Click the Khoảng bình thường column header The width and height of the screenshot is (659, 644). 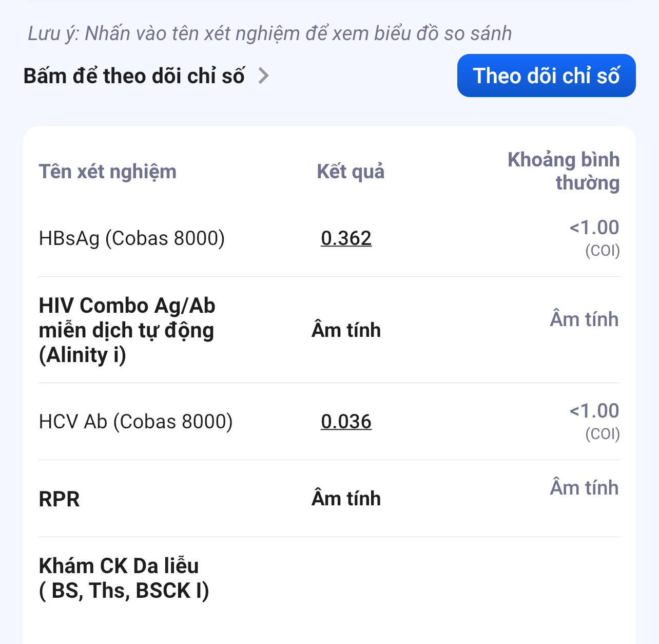[x=564, y=172]
